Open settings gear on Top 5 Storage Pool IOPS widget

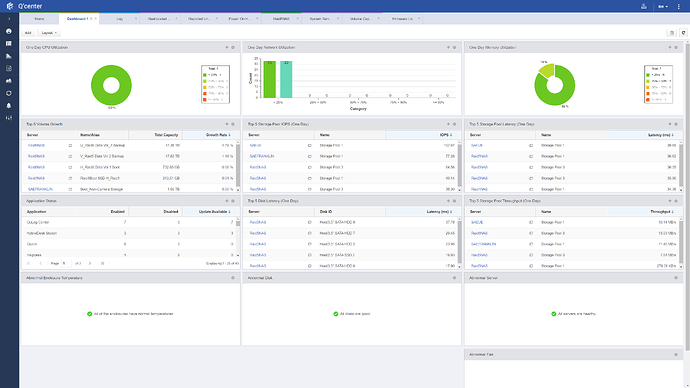click(x=455, y=124)
